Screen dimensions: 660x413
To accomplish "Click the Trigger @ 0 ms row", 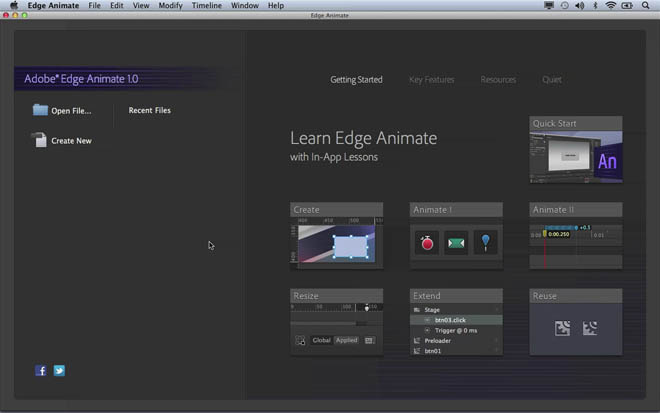I will 456,330.
